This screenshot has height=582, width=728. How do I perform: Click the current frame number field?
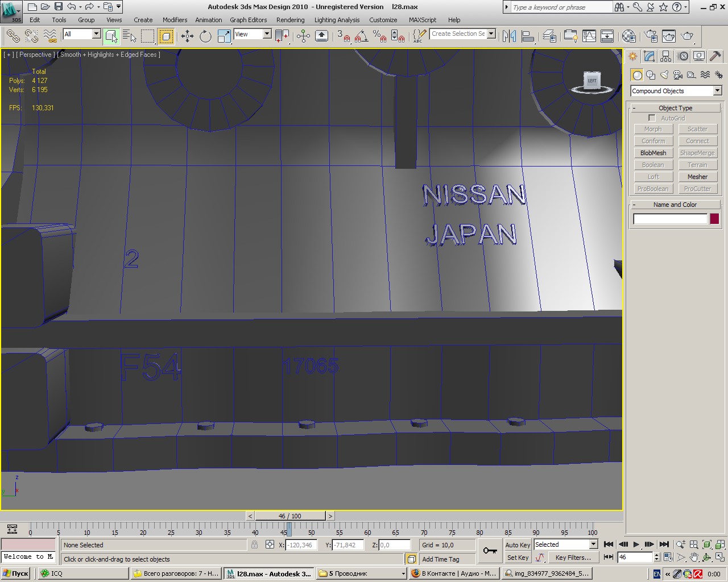[x=635, y=558]
